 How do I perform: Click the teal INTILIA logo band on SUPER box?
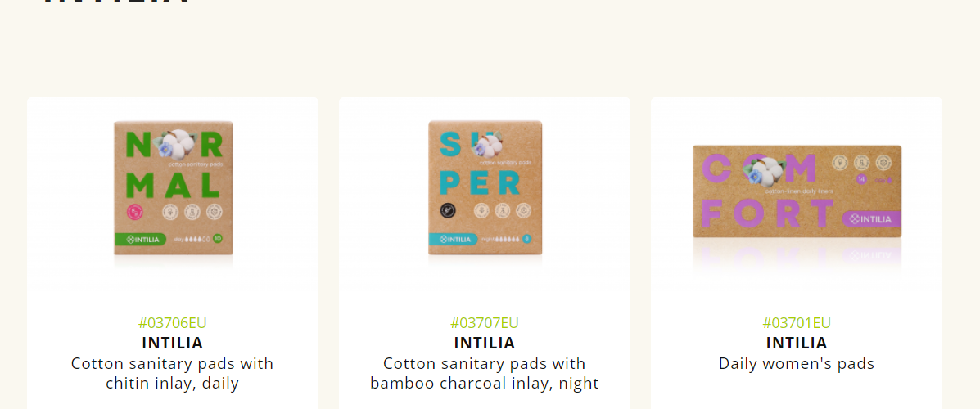point(454,239)
